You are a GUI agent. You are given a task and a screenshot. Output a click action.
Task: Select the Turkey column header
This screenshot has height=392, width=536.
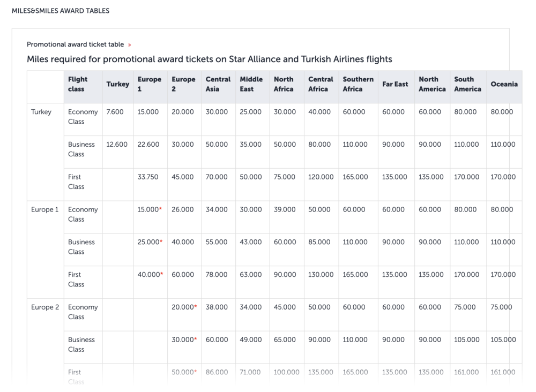click(117, 84)
